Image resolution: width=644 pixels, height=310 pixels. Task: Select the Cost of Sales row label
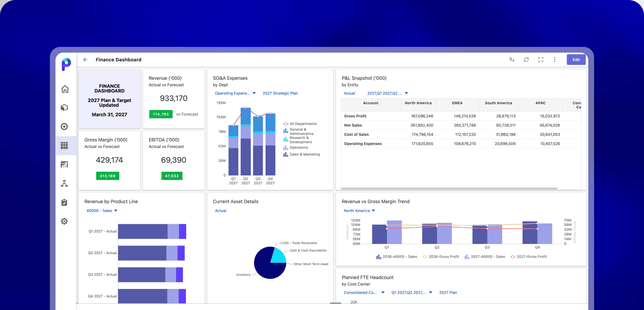[x=356, y=135]
